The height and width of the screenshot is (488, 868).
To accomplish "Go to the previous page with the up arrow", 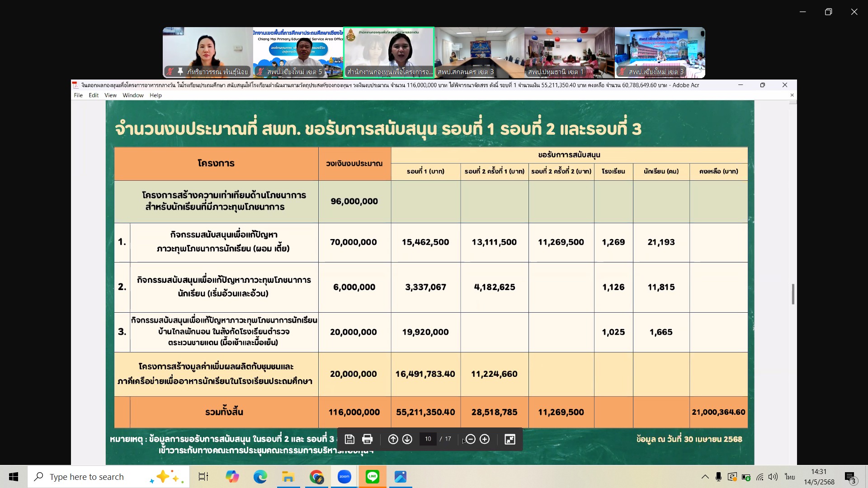I will [x=393, y=439].
